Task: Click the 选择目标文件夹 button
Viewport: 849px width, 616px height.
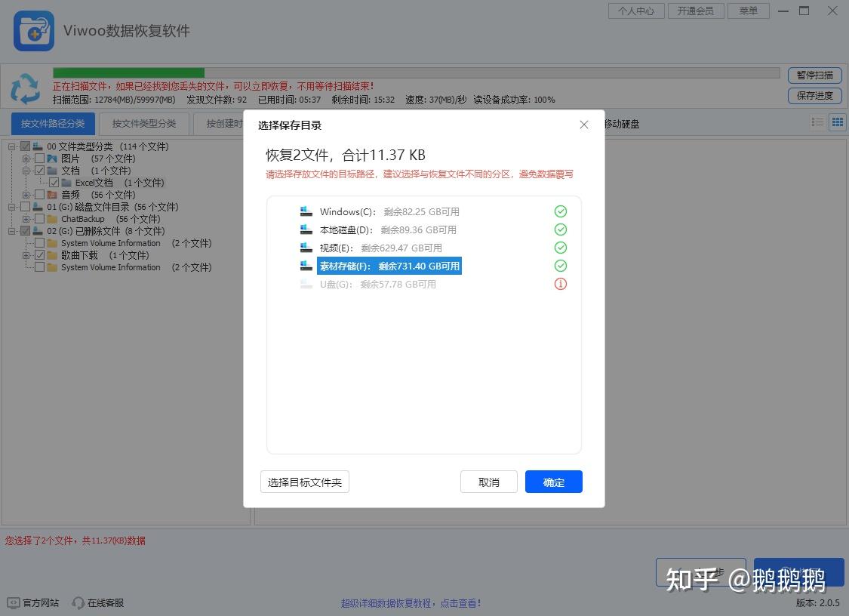Action: click(x=305, y=482)
